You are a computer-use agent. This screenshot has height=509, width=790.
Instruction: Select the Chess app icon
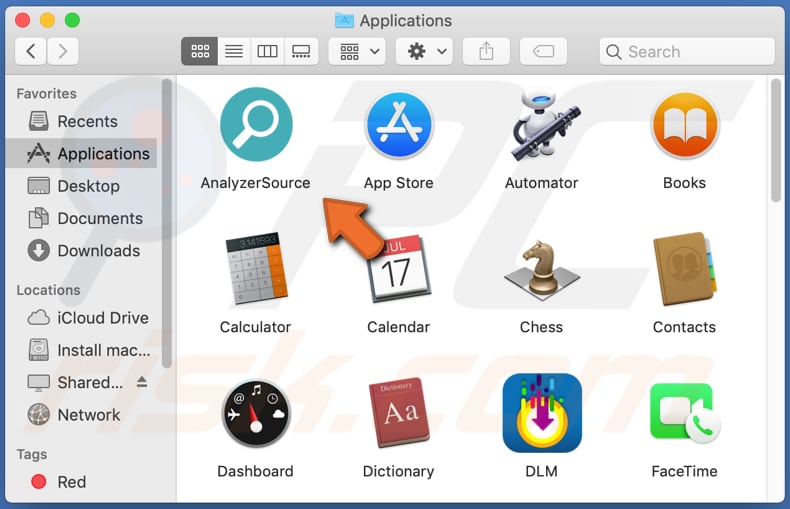542,269
